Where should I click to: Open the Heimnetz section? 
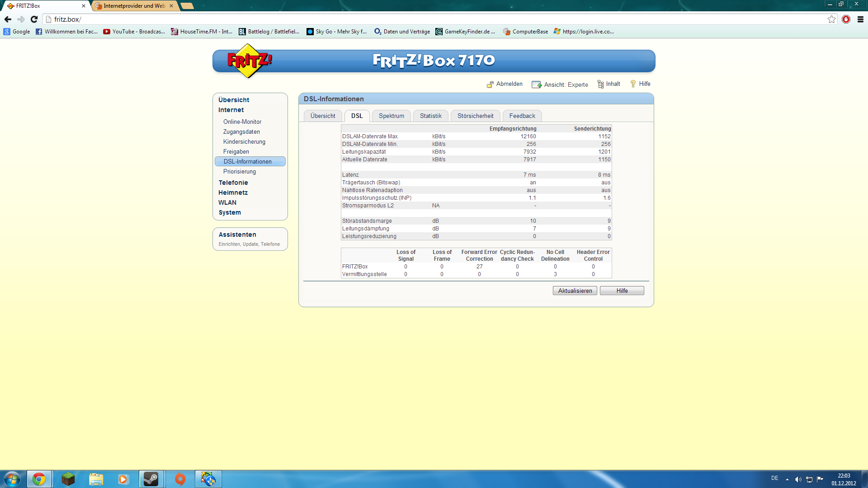233,192
